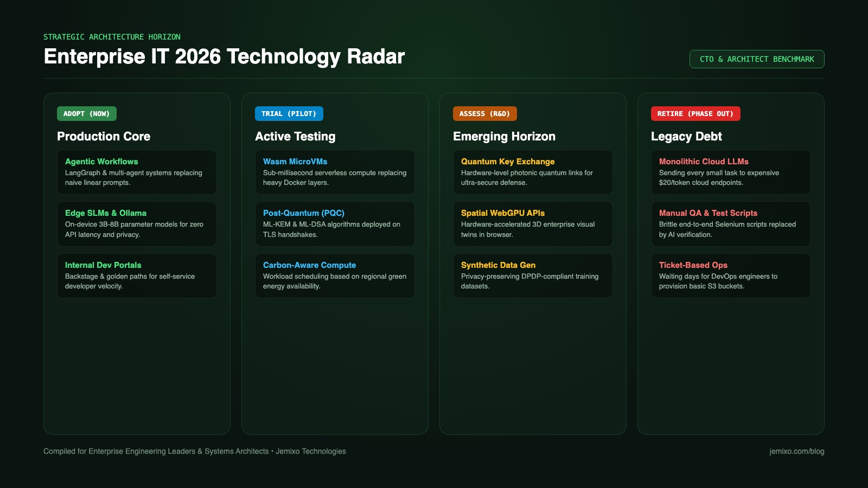The width and height of the screenshot is (868, 488).
Task: Click the Active Testing column heading
Action: [295, 137]
